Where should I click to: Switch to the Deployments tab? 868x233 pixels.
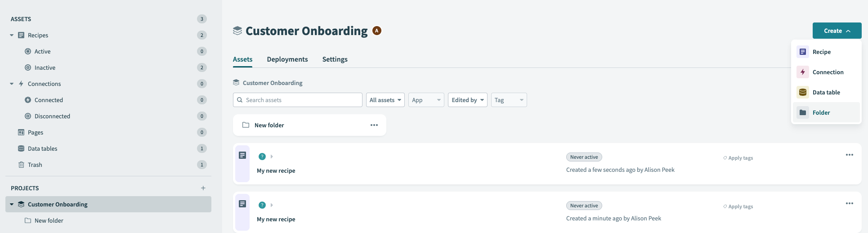(x=287, y=59)
